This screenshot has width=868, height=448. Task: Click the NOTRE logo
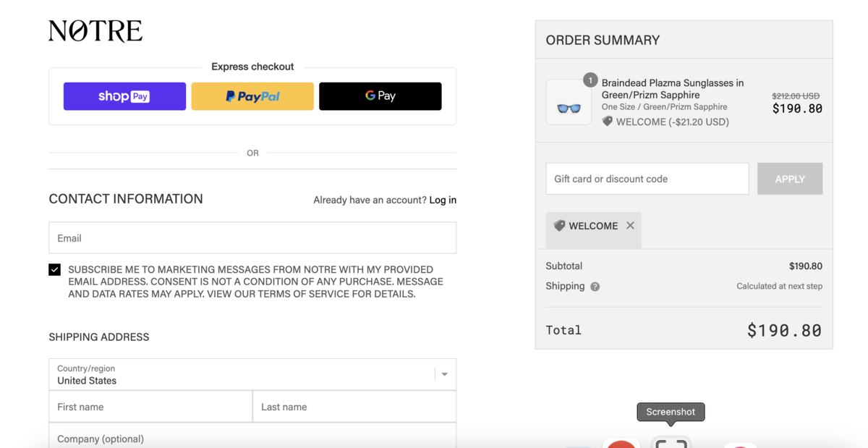click(x=95, y=30)
